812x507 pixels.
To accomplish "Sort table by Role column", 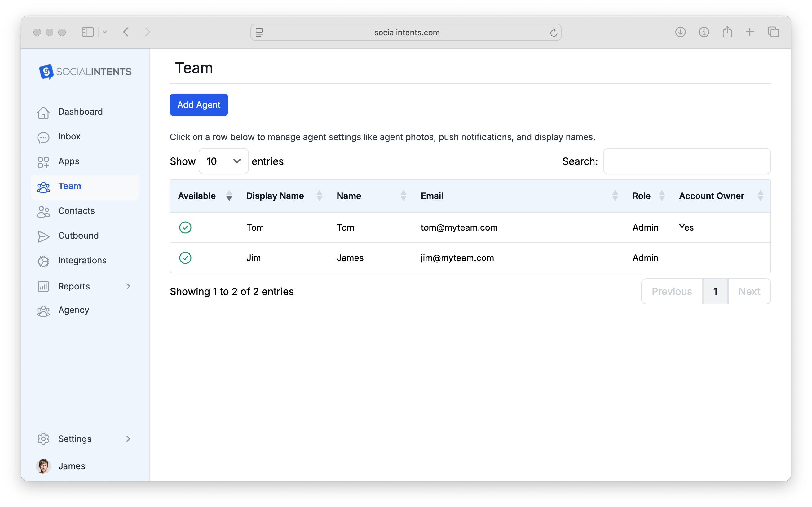I will [x=661, y=196].
